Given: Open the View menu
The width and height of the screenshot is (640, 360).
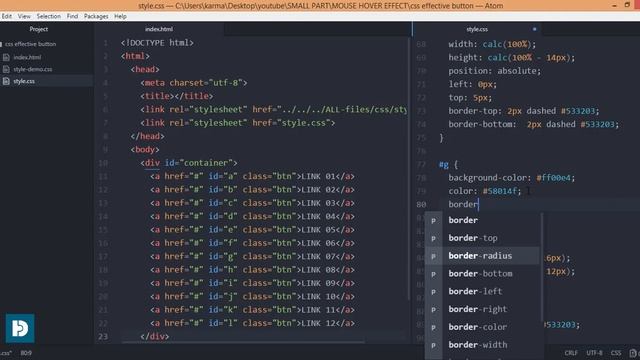Looking at the screenshot, I should 24,16.
